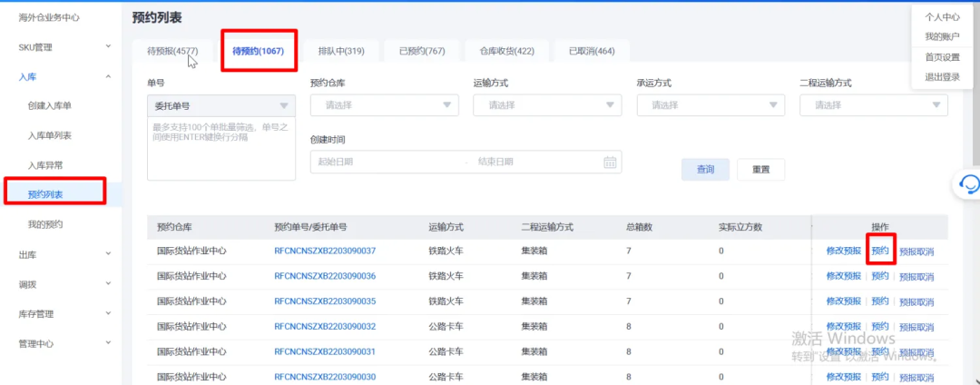Click 预约 for order RFCNCNSZXB2203090037
The height and width of the screenshot is (385, 980).
[x=880, y=252]
